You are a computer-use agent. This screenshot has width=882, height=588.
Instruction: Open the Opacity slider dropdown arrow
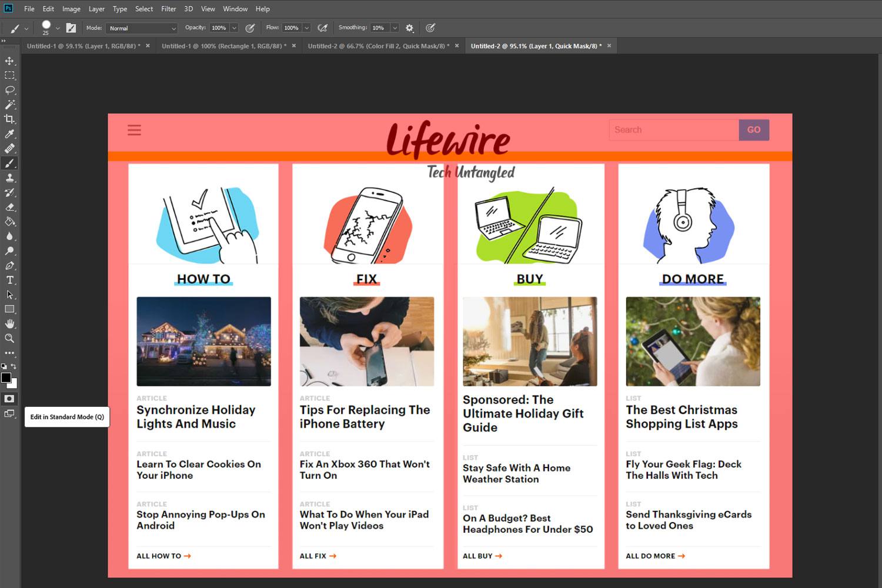(234, 28)
